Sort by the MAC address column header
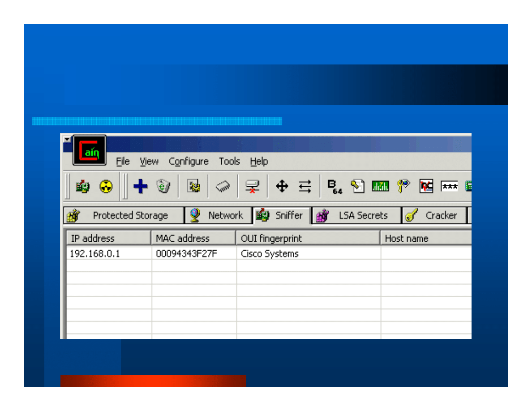 [x=193, y=239]
